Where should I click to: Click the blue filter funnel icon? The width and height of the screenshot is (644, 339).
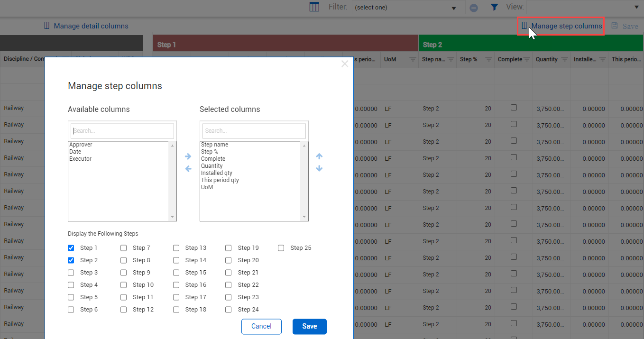coord(494,7)
